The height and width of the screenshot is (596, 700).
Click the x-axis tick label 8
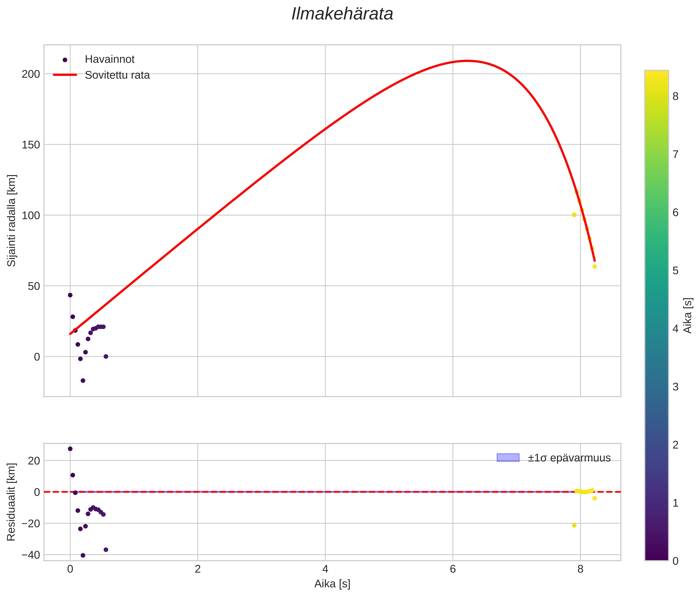pos(580,569)
